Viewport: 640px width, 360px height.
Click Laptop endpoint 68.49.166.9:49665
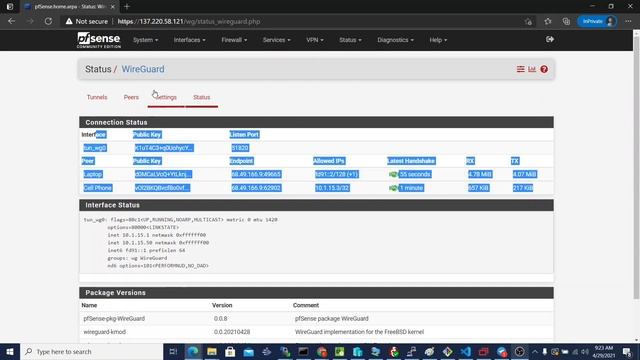(x=256, y=174)
